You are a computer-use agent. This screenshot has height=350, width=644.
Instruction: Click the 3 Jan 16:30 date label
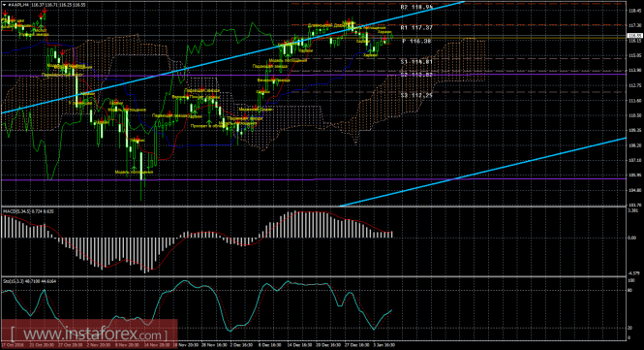coord(384,345)
